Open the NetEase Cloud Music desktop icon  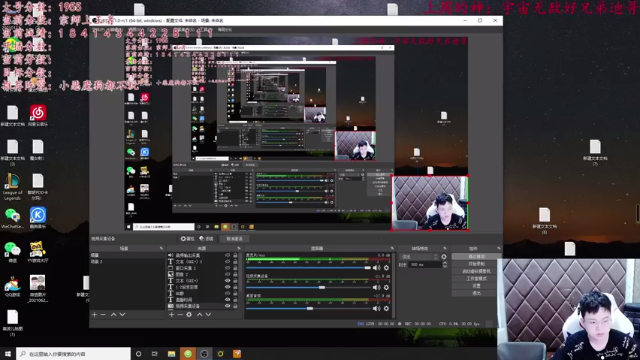click(x=38, y=115)
